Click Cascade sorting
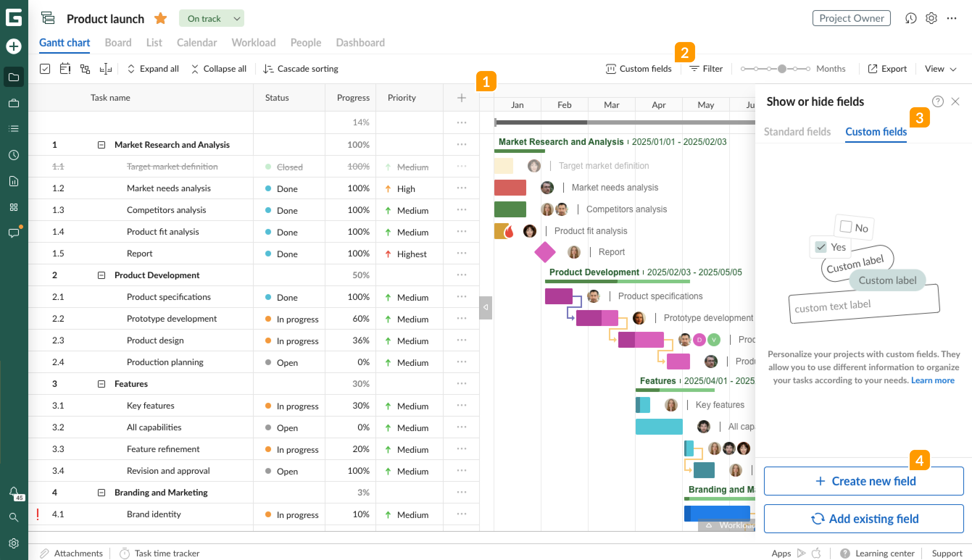 tap(300, 69)
